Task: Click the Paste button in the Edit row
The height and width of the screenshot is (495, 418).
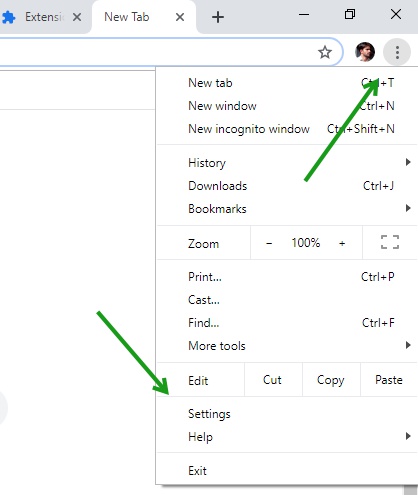Action: click(x=389, y=380)
